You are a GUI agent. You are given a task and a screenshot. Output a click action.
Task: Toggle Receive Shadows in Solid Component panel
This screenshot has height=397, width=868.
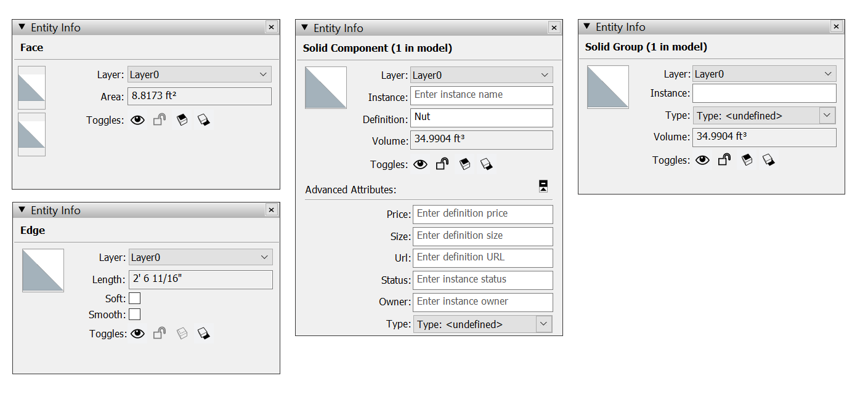click(x=465, y=164)
